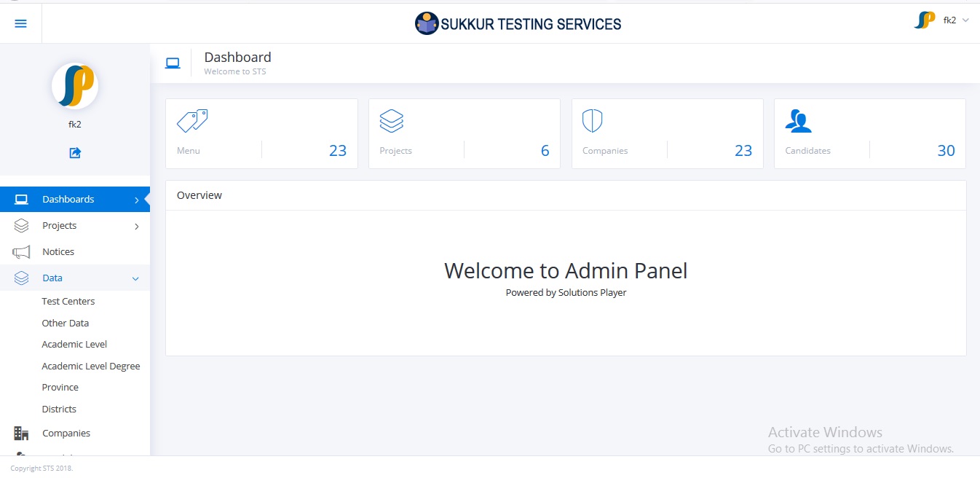The height and width of the screenshot is (478, 980).
Task: Open Test Centers under Data
Action: [x=68, y=302]
